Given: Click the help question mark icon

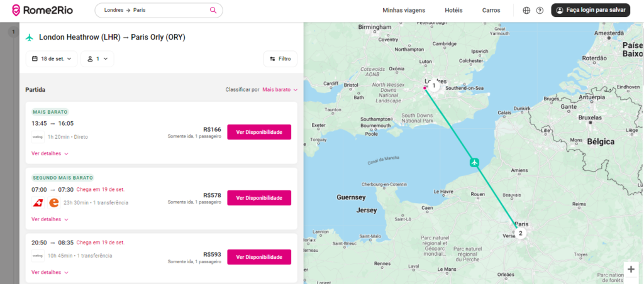Looking at the screenshot, I should pos(540,10).
